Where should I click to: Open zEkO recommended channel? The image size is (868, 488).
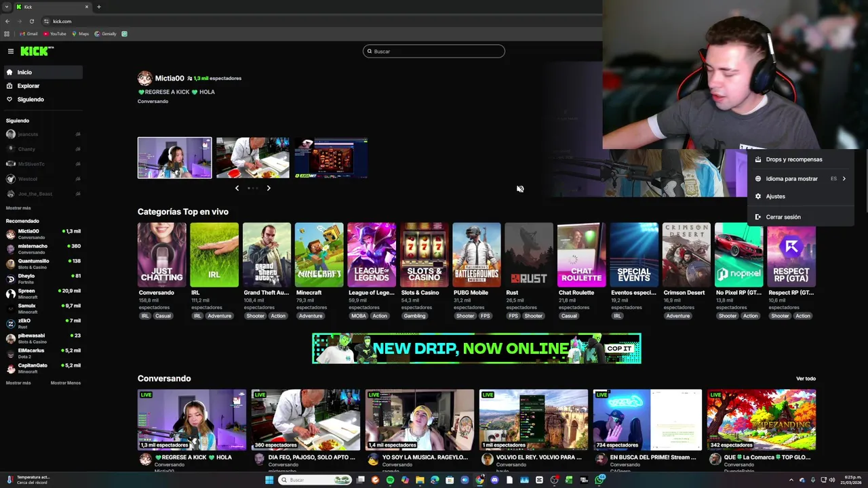pos(43,323)
